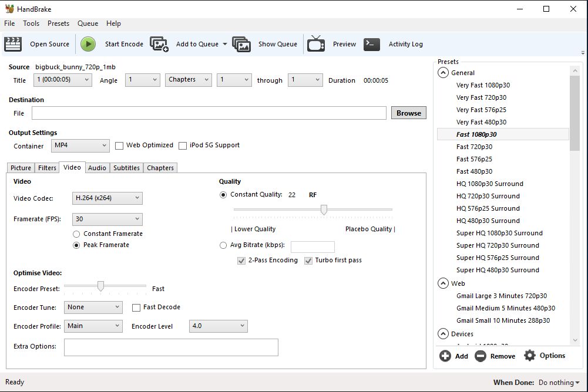Toggle the 2-Pass Encoding checkbox

pyautogui.click(x=241, y=261)
